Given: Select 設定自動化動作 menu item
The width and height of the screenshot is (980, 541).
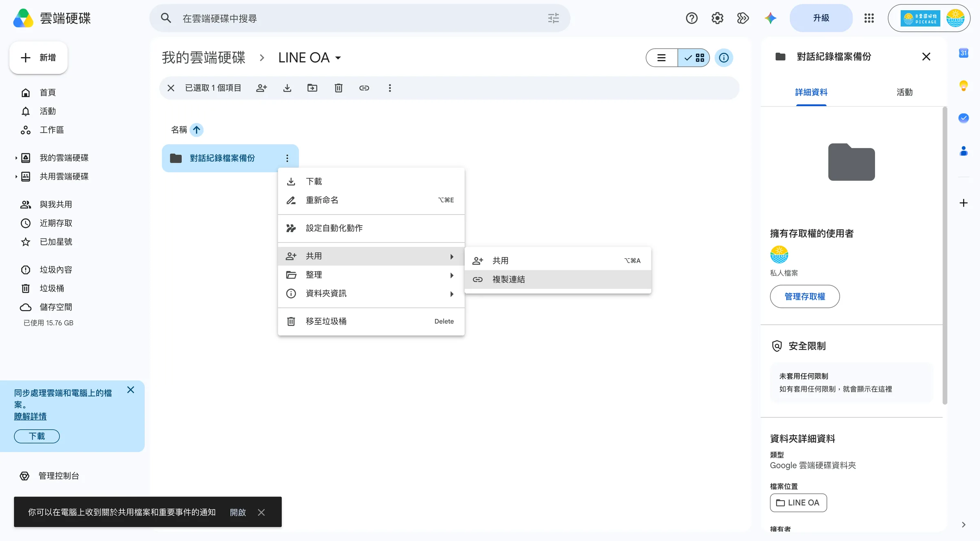Looking at the screenshot, I should 371,228.
